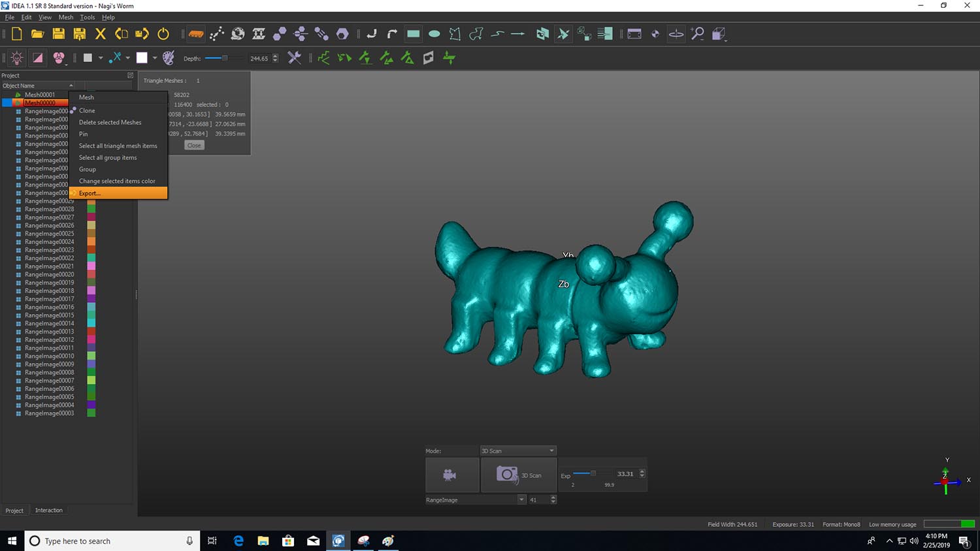
Task: Click the globe alignment icon
Action: coord(238,34)
